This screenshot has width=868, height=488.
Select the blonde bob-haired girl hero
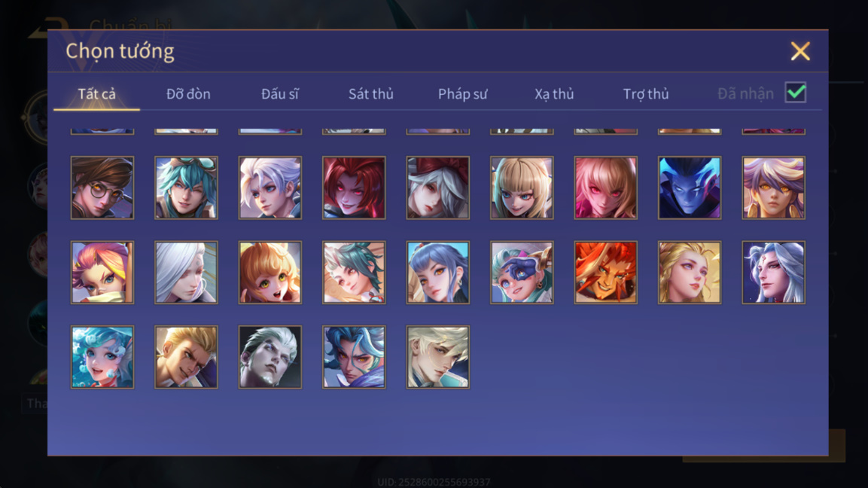[x=522, y=188]
